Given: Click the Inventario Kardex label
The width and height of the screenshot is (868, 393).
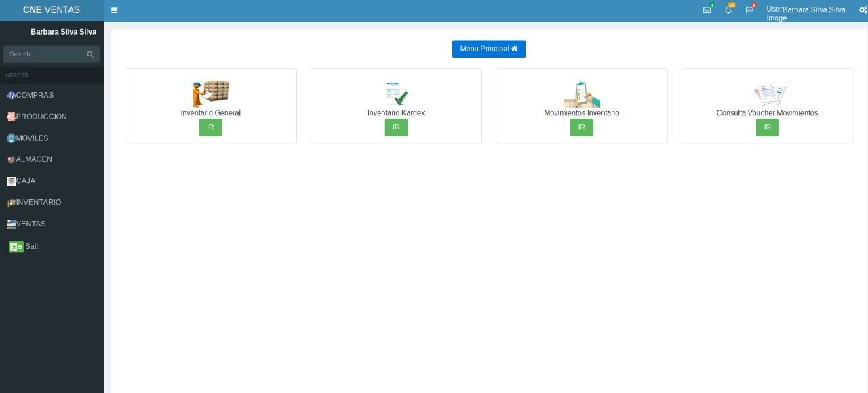Looking at the screenshot, I should [396, 113].
